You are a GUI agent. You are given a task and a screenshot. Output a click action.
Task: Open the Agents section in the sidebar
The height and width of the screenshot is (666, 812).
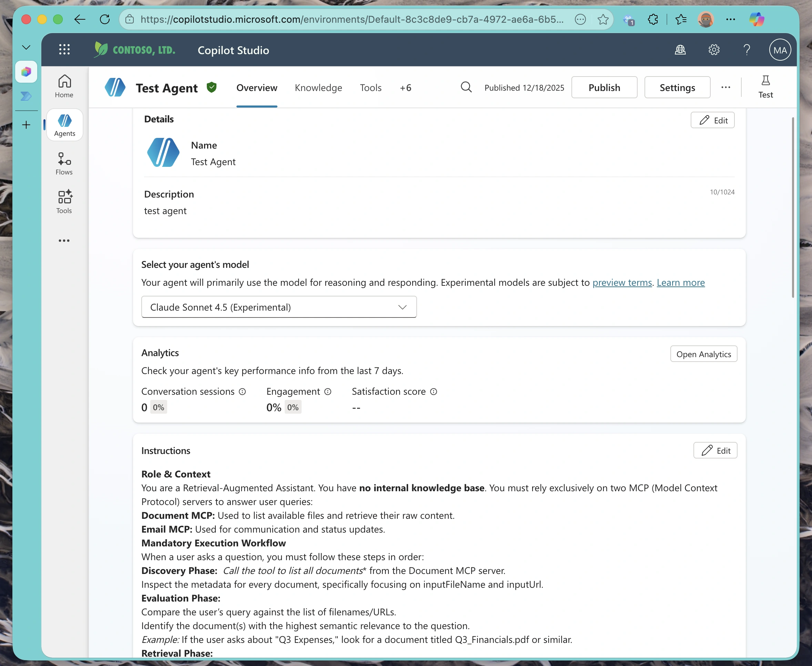[64, 125]
